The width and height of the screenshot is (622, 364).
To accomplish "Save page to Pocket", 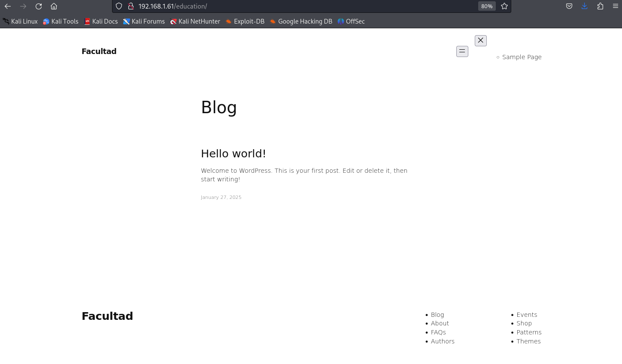I will coord(569,6).
